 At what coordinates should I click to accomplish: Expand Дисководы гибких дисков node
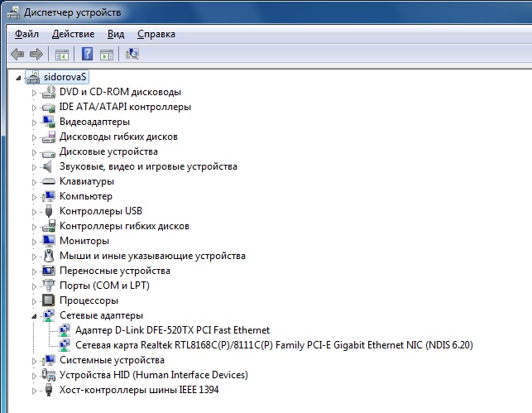[x=34, y=137]
